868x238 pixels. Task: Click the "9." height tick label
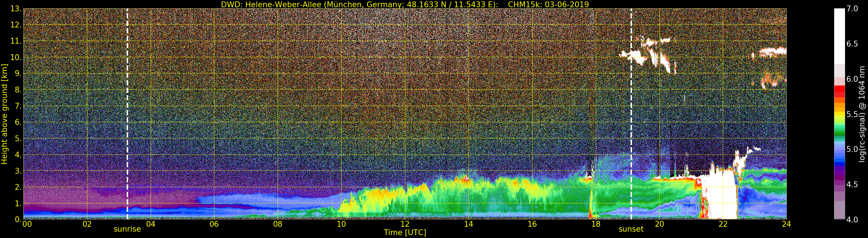[x=18, y=73]
